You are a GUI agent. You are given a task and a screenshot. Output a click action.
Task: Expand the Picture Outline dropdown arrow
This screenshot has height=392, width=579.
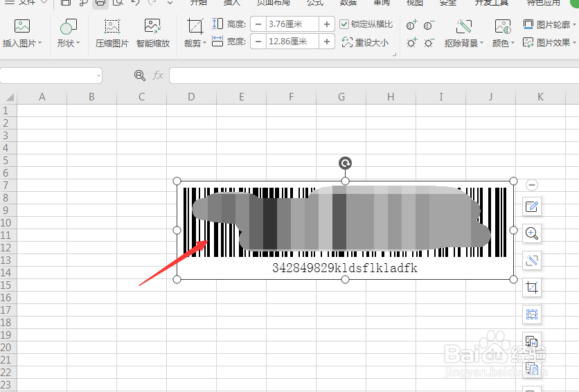[x=574, y=25]
